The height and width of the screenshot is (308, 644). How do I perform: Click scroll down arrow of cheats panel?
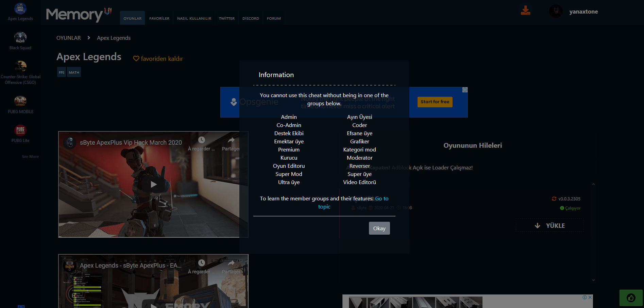point(593,280)
